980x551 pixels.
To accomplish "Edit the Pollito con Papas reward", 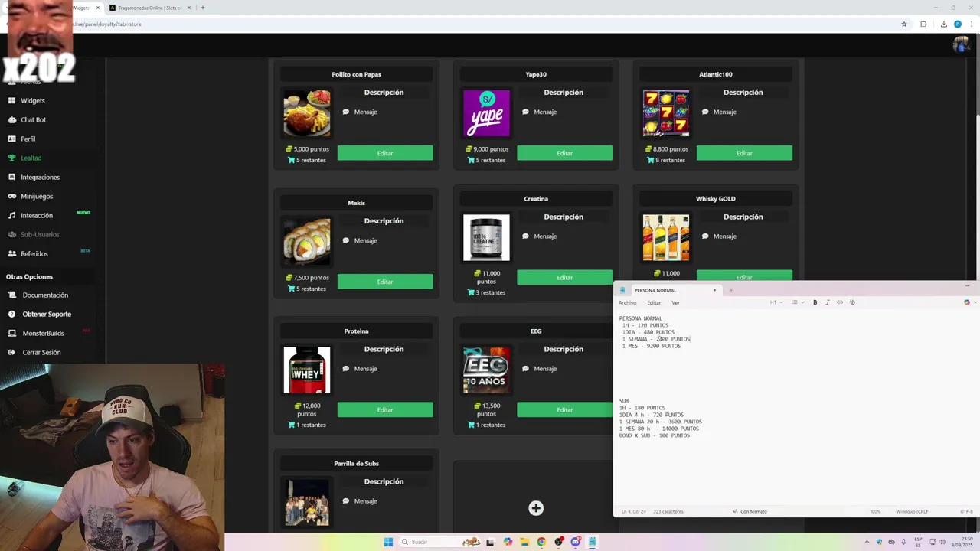I will (385, 153).
